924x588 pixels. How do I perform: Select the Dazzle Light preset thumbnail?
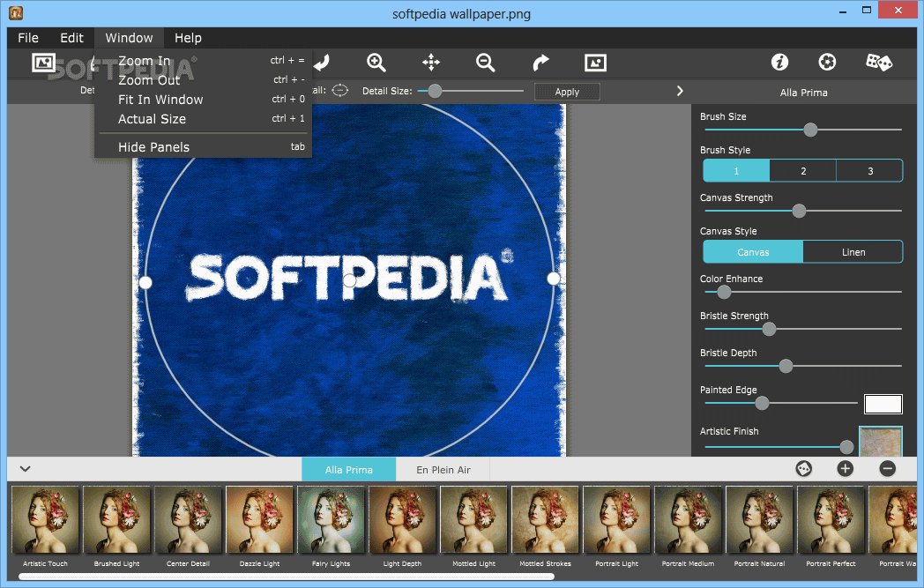pos(259,520)
